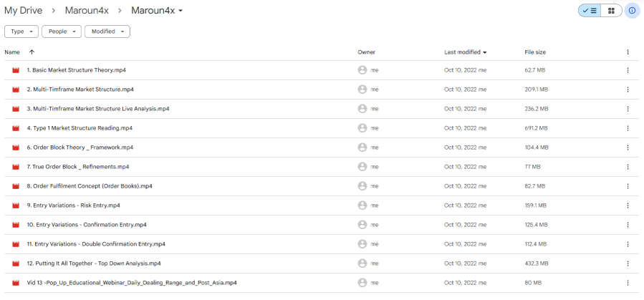Click the video icon for Basic Market Structure Theory
Image resolution: width=644 pixels, height=300 pixels.
click(x=16, y=70)
